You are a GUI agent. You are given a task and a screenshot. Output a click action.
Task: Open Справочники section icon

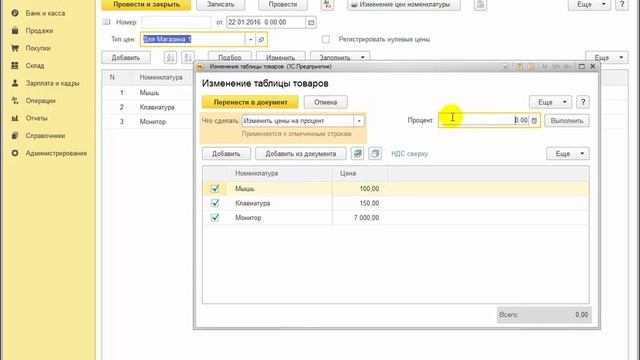pyautogui.click(x=15, y=136)
